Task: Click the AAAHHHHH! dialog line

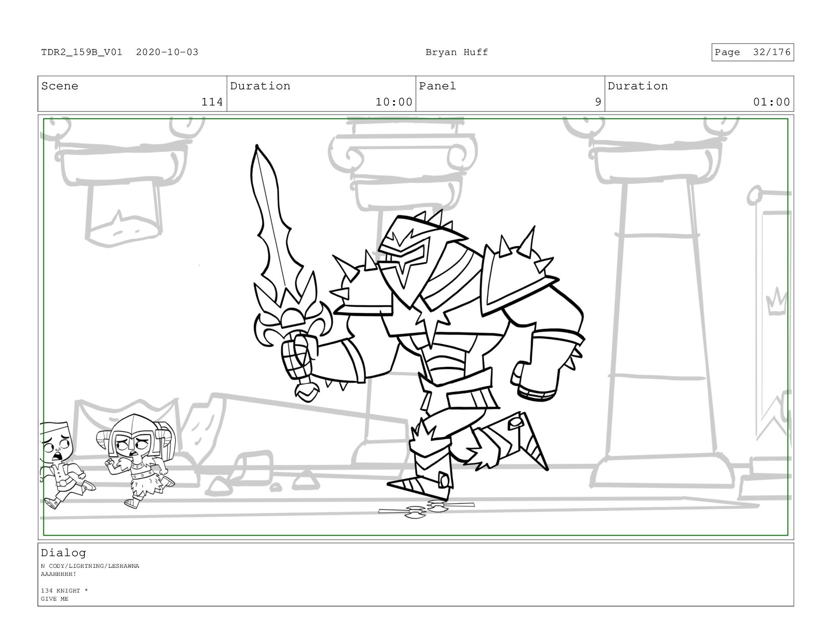Action: 59,574
